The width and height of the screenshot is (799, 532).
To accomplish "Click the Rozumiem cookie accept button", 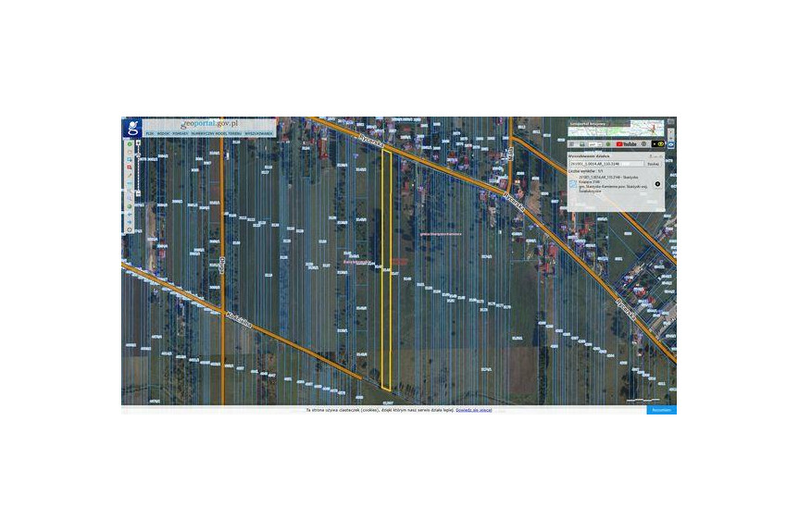I will coord(661,409).
